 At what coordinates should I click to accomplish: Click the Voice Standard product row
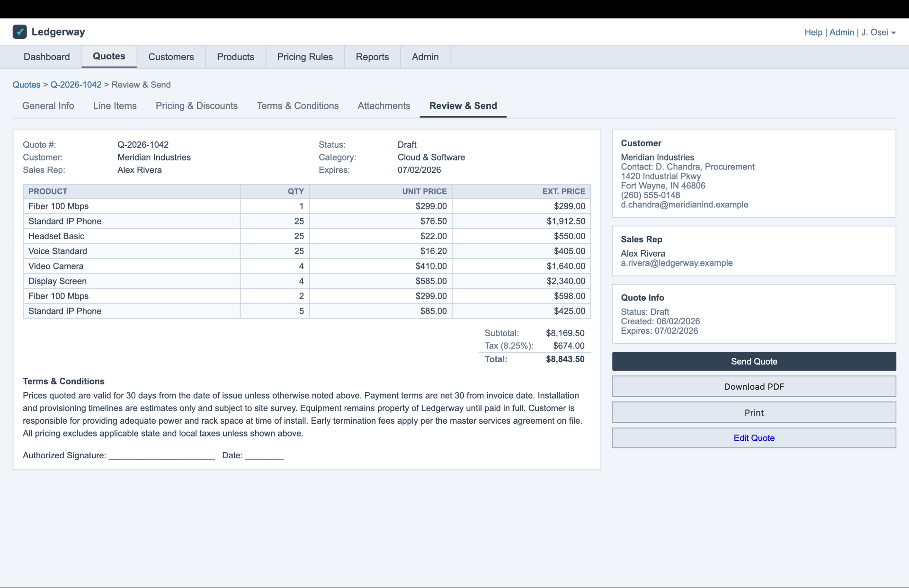[307, 251]
